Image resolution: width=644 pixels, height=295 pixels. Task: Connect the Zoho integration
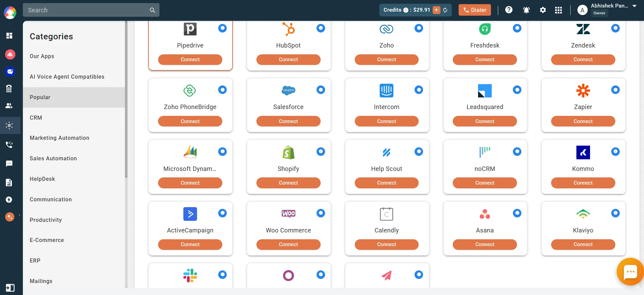pos(387,59)
